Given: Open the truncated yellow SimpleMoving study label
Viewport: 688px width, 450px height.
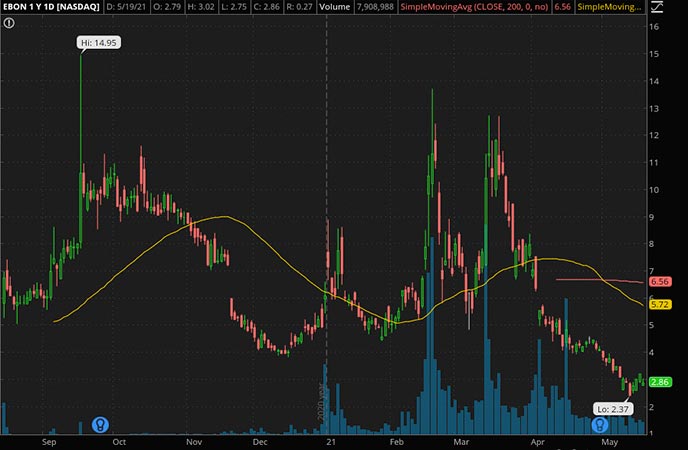Looking at the screenshot, I should [608, 8].
